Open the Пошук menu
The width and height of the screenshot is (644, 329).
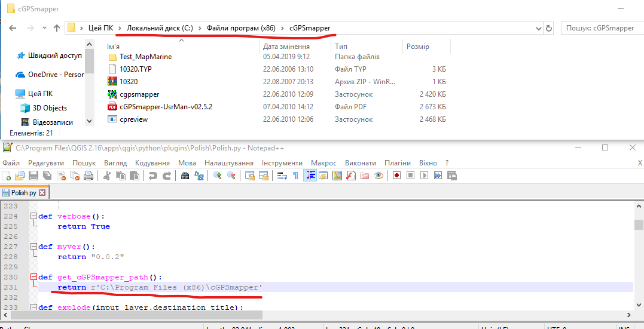pos(84,163)
